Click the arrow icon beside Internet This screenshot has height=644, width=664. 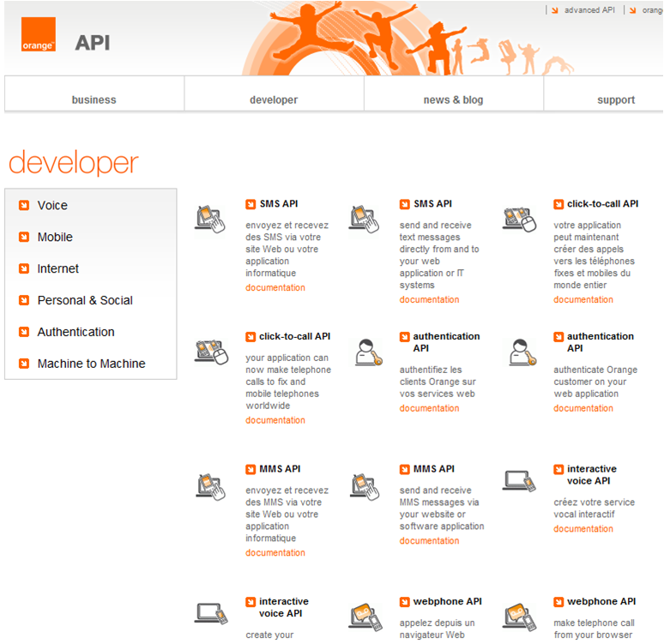pos(24,268)
